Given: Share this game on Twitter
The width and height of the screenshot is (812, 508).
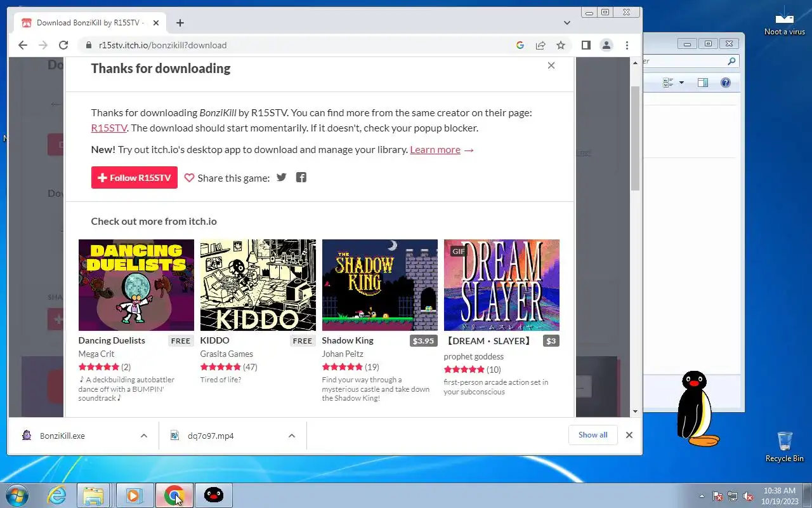Looking at the screenshot, I should point(282,177).
